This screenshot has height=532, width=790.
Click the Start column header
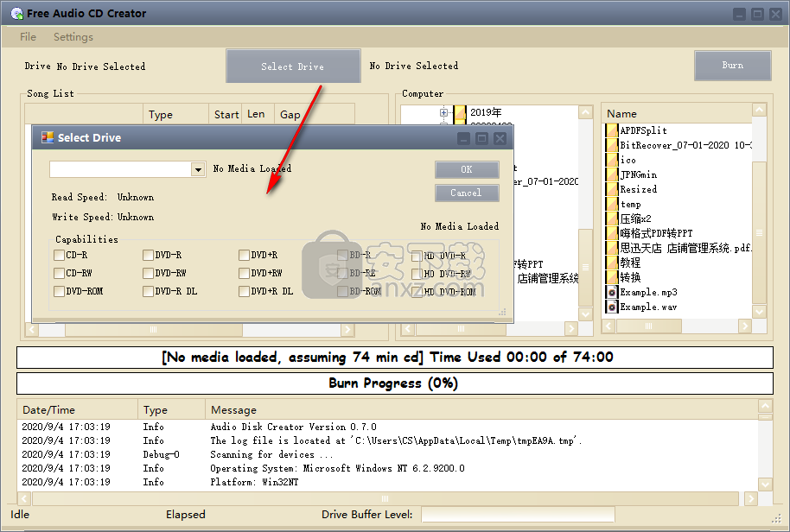226,115
